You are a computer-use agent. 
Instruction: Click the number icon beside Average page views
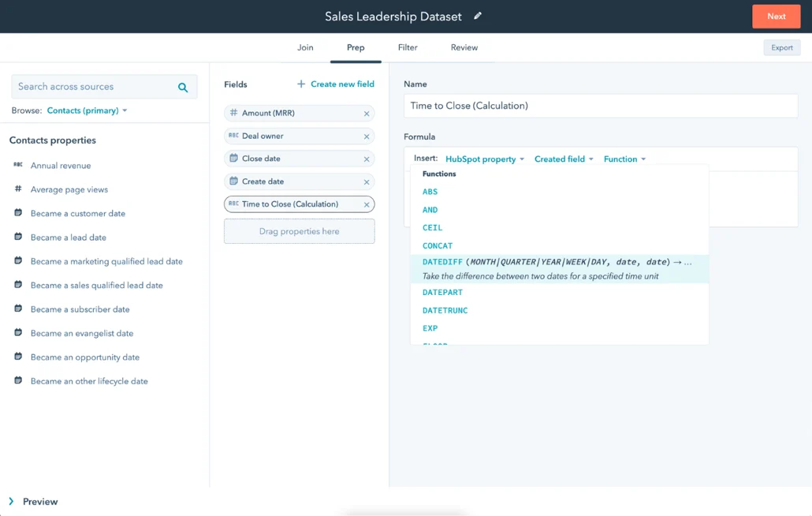[18, 189]
